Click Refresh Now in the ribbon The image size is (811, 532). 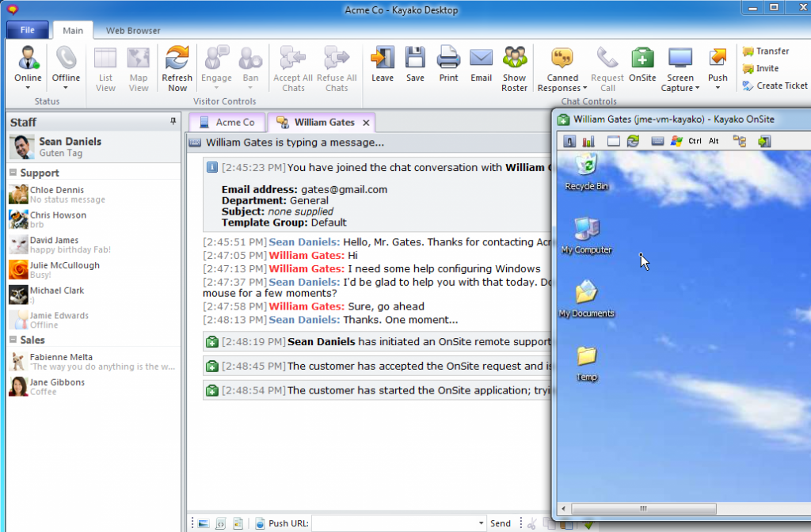click(x=177, y=69)
